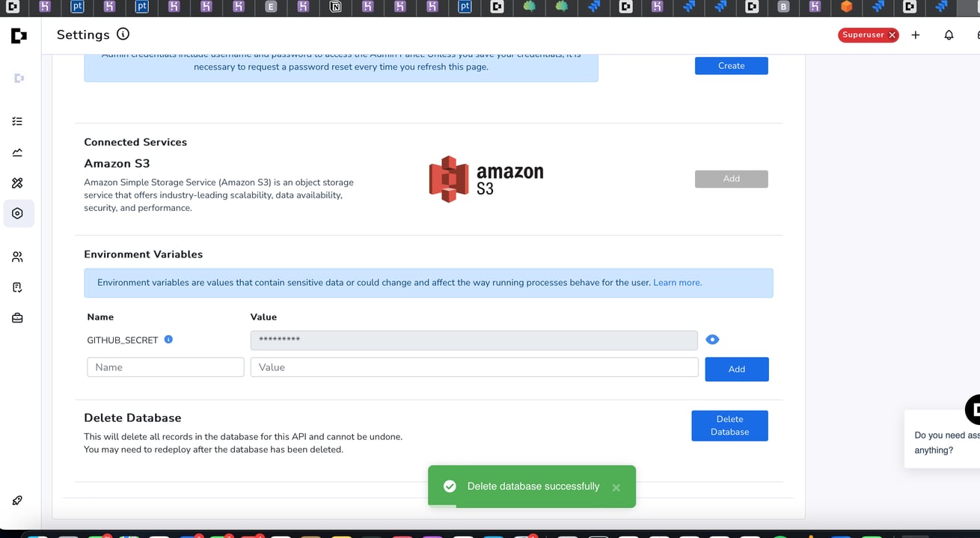This screenshot has width=980, height=538.
Task: Focus the environment variable Name field
Action: [165, 367]
